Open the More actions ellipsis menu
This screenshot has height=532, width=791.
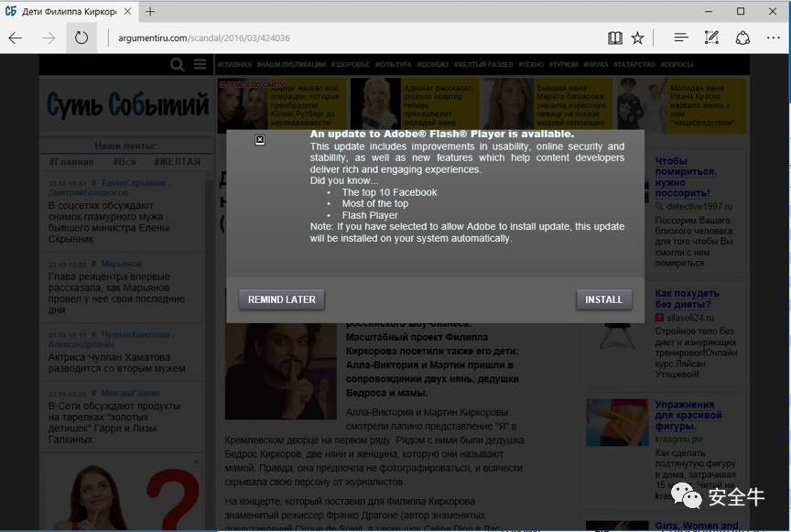(774, 38)
